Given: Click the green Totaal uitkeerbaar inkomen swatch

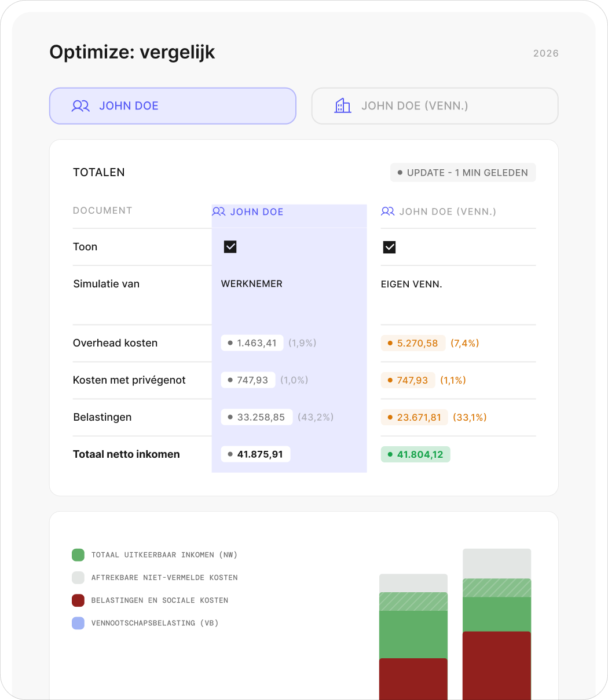Looking at the screenshot, I should (78, 555).
